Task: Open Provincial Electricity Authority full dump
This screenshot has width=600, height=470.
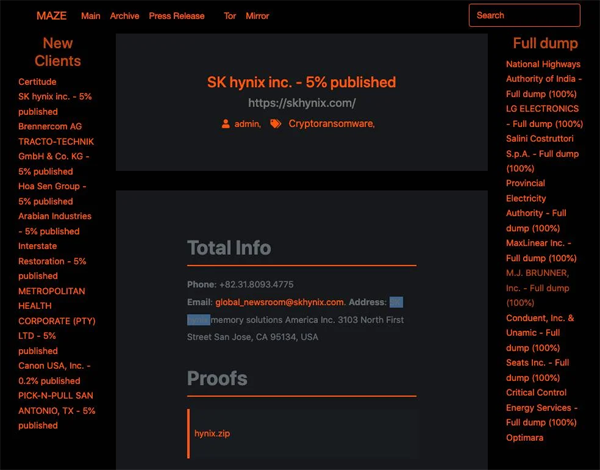Action: [x=536, y=206]
